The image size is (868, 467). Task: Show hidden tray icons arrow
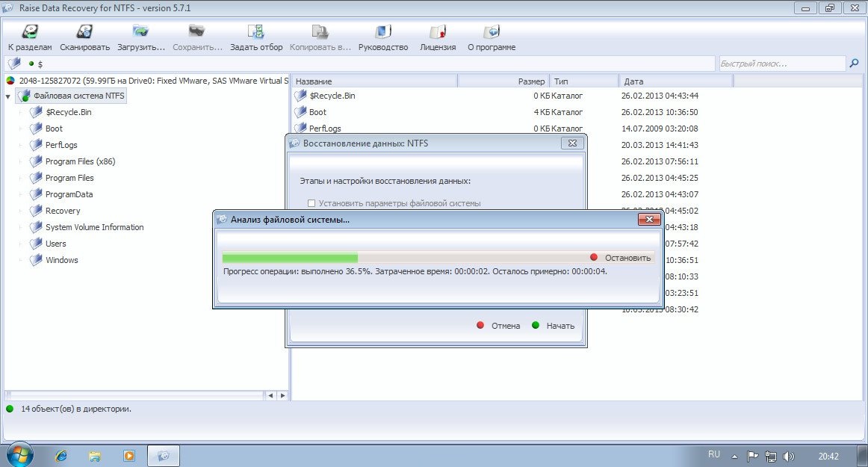pos(734,457)
